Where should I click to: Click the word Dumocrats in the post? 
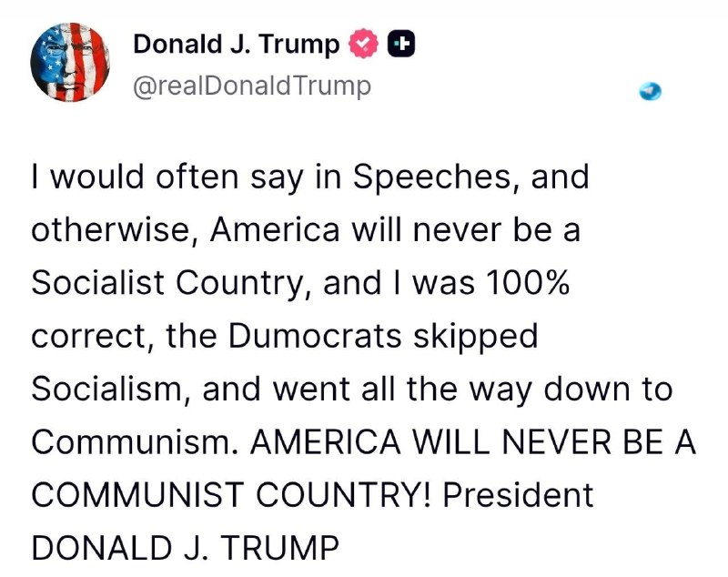tap(314, 336)
